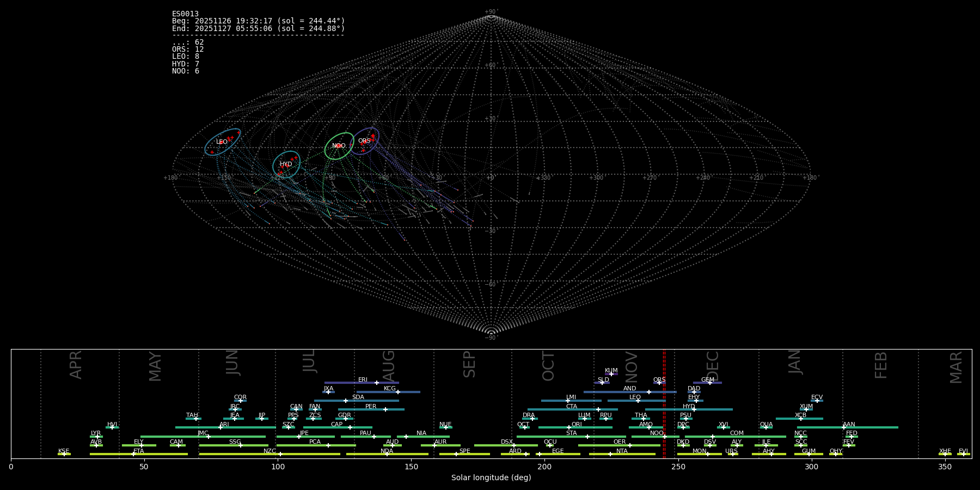Click the ORI shower label in timeline
The image size is (980, 490).
tap(577, 425)
